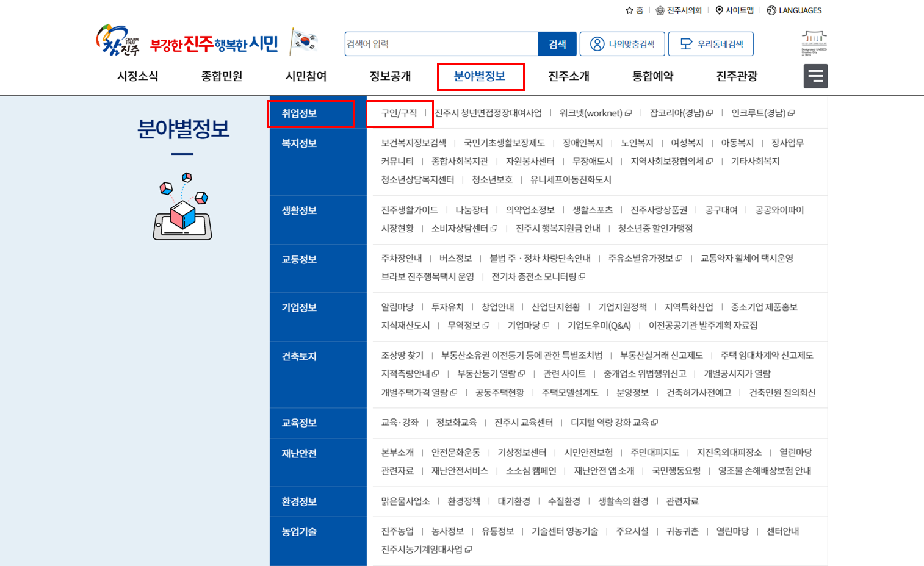The width and height of the screenshot is (924, 566).
Task: Open 정보화교육 link
Action: [457, 422]
